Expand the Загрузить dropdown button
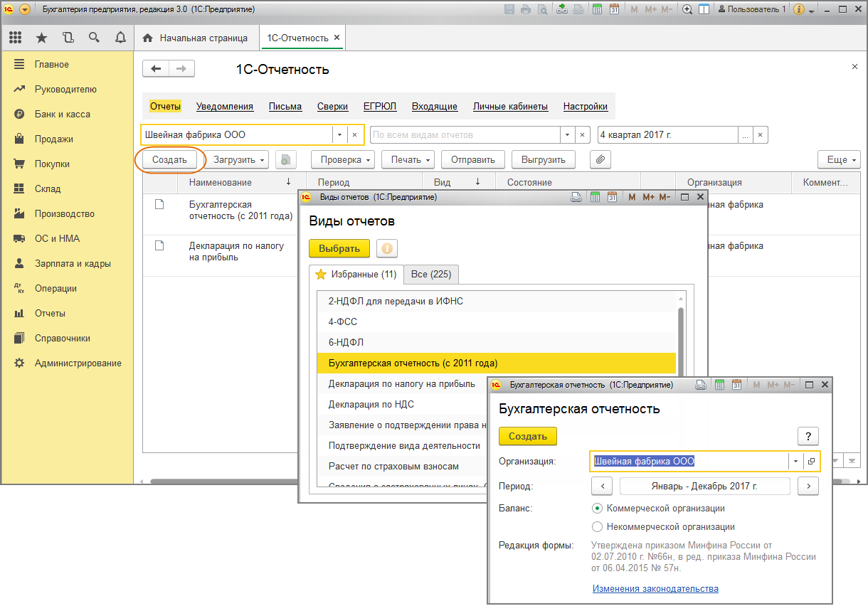The height and width of the screenshot is (611, 868). tap(240, 160)
